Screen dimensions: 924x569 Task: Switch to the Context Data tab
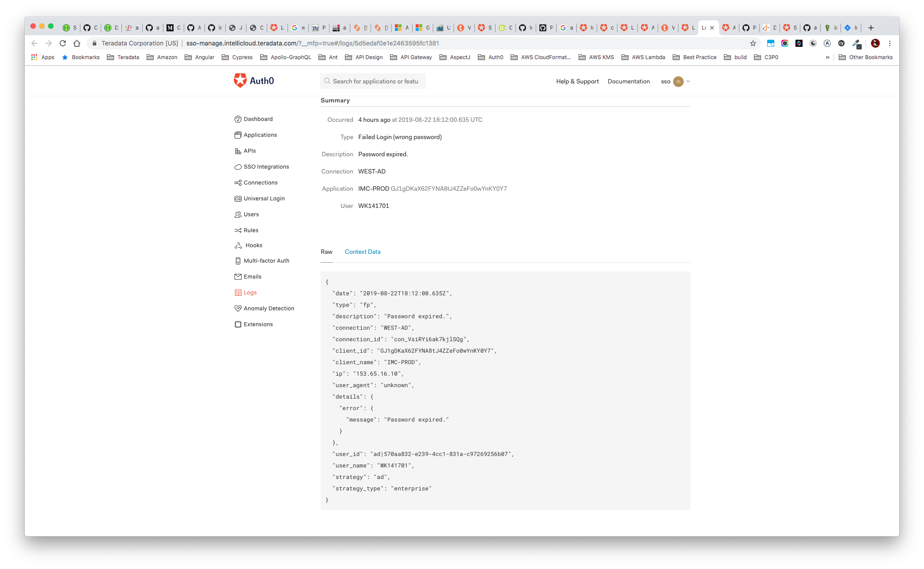pos(362,252)
